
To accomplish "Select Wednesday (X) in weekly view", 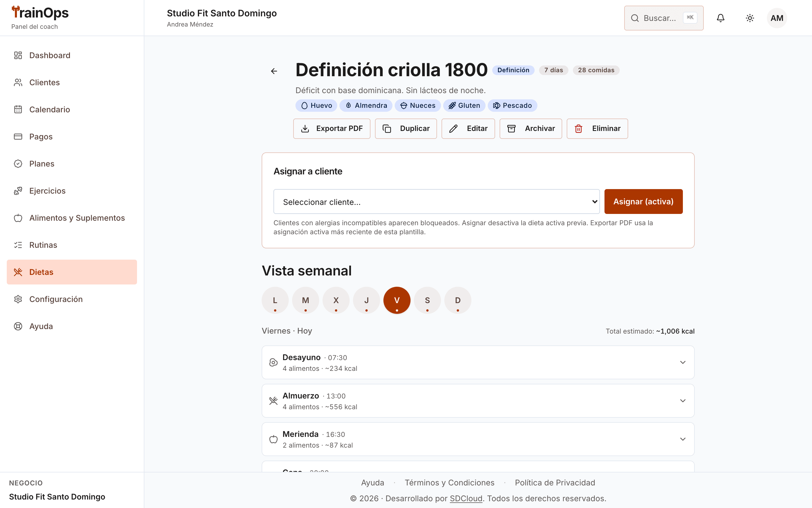I will pos(336,300).
